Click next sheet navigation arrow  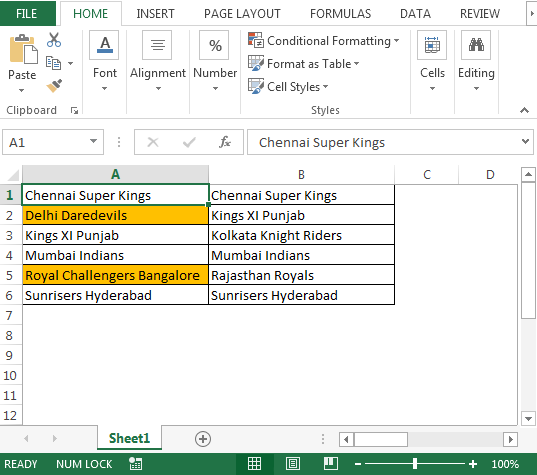coord(54,438)
